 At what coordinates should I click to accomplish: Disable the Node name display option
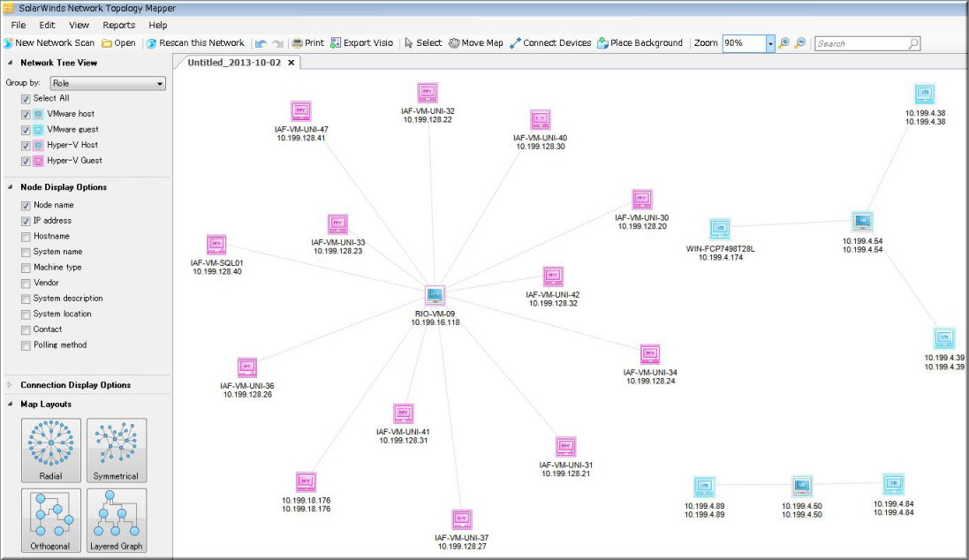click(26, 205)
